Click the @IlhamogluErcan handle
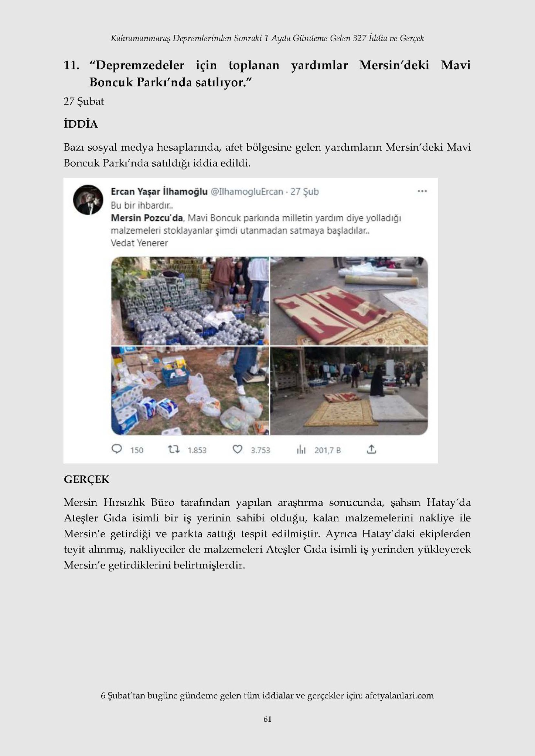The width and height of the screenshot is (535, 756). [x=246, y=192]
